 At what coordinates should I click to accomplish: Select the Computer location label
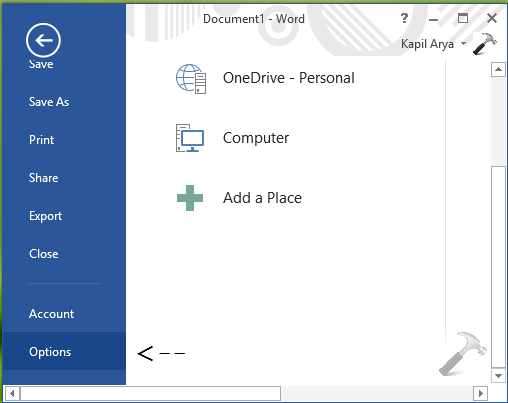[256, 138]
